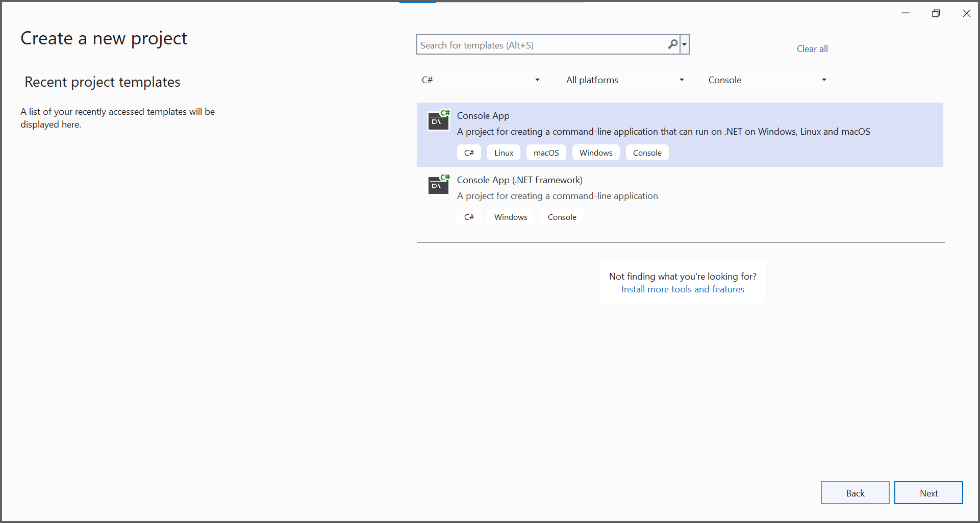Open Install more tools and features
980x523 pixels.
[683, 289]
